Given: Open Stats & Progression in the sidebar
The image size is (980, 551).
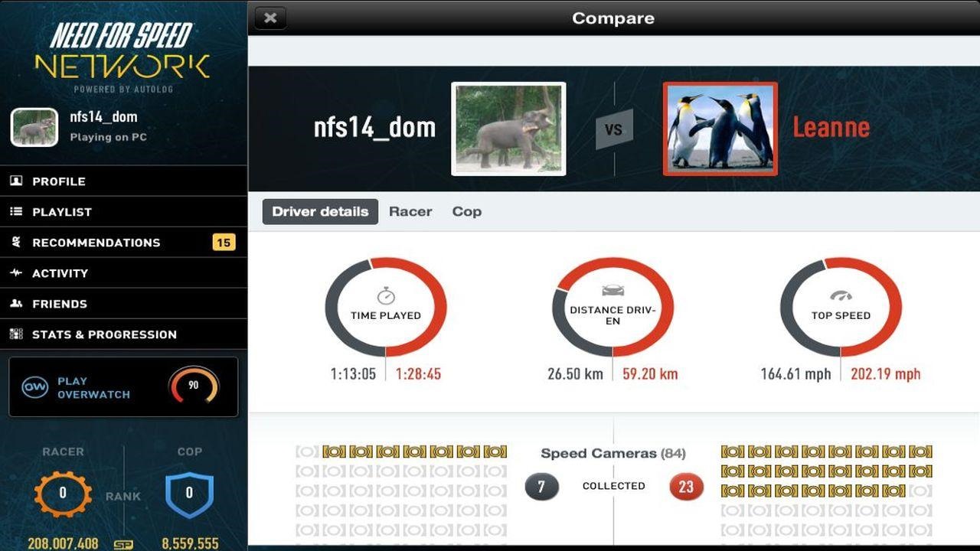Looking at the screenshot, I should [x=124, y=334].
